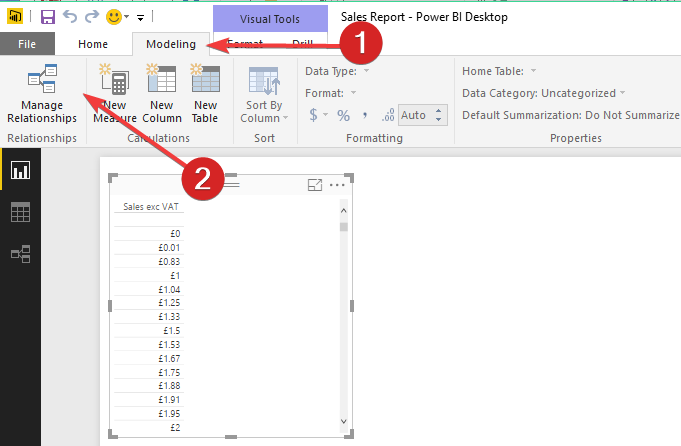
Task: Open More options ellipsis on visual
Action: [x=337, y=185]
